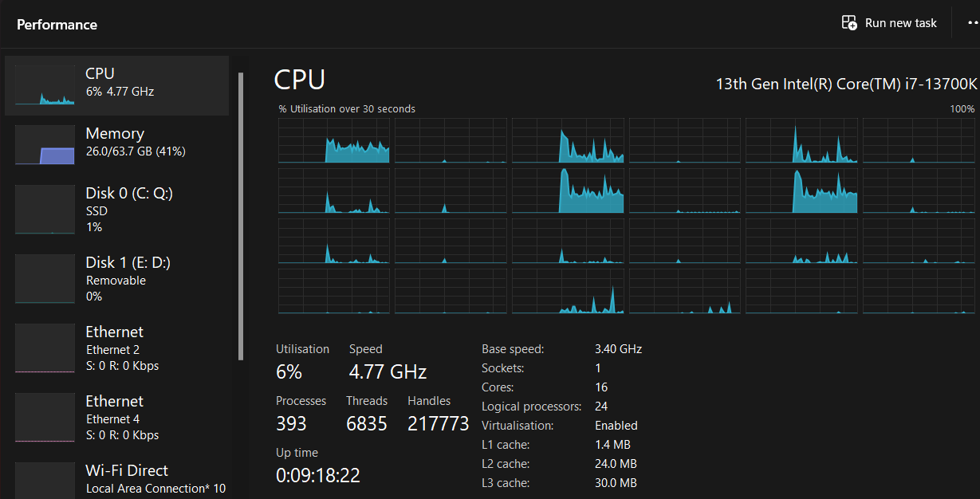Screen dimensions: 980x499
Task: Click the Run new task button label
Action: (900, 23)
